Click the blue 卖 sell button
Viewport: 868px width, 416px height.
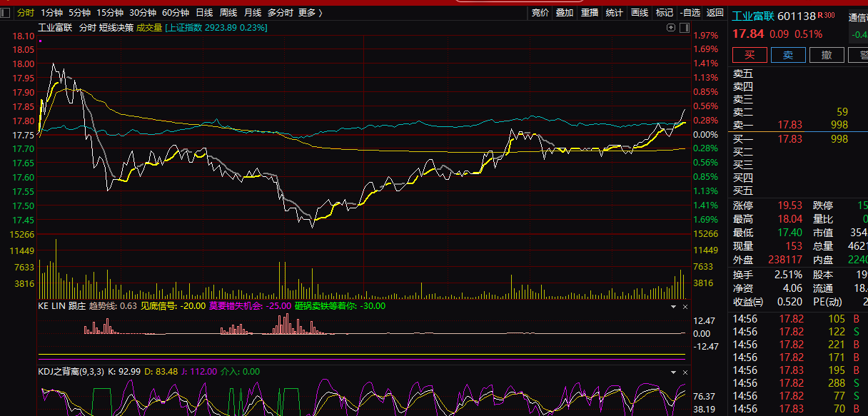tap(788, 55)
